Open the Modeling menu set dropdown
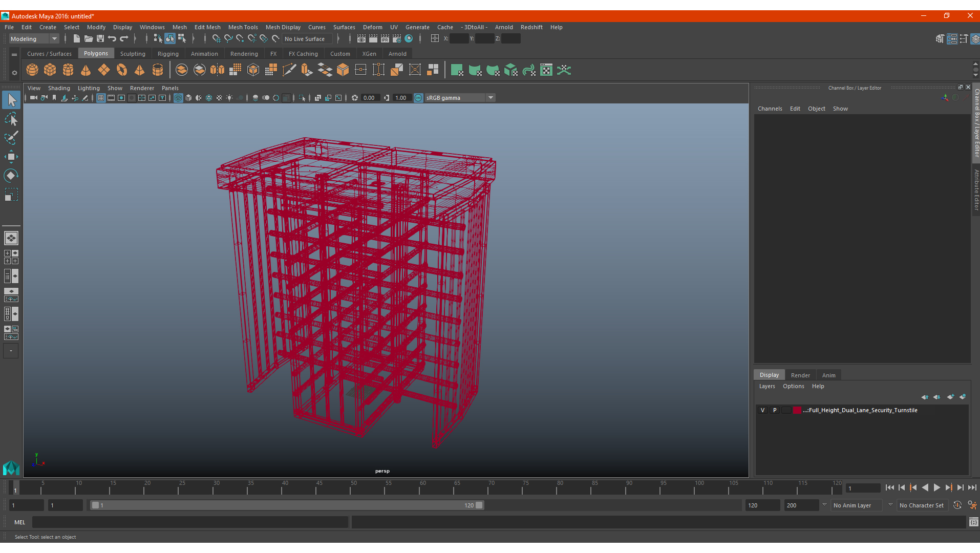This screenshot has height=553, width=980. coord(34,39)
